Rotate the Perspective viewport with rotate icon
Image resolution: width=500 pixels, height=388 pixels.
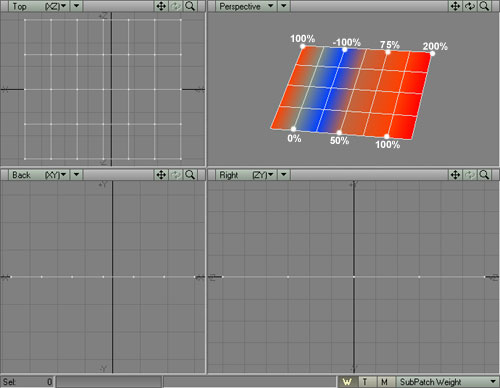470,6
